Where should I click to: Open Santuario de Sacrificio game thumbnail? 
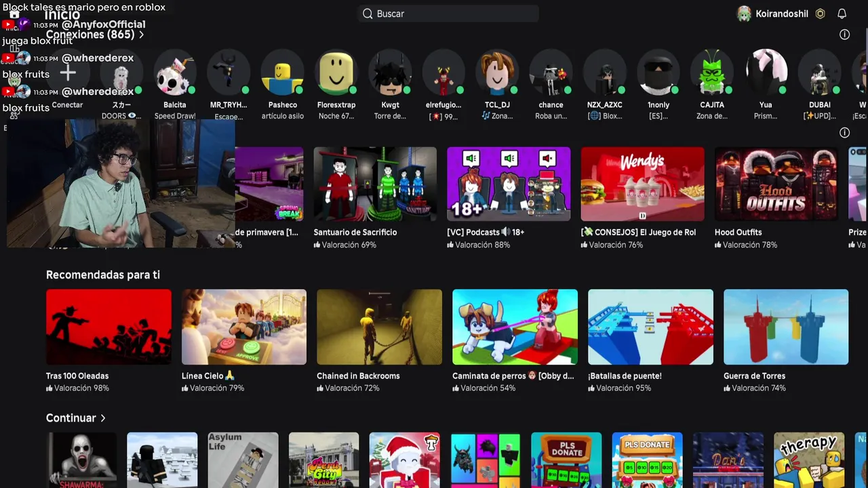(375, 184)
